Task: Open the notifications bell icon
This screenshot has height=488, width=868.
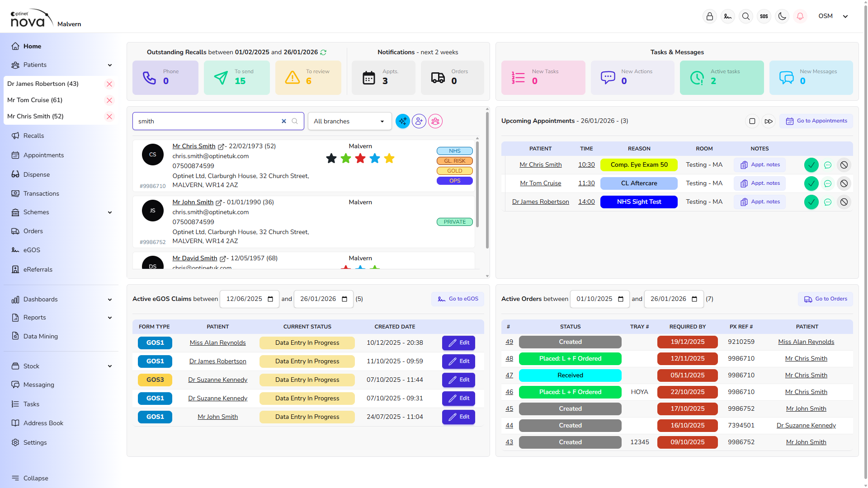Action: [x=800, y=16]
